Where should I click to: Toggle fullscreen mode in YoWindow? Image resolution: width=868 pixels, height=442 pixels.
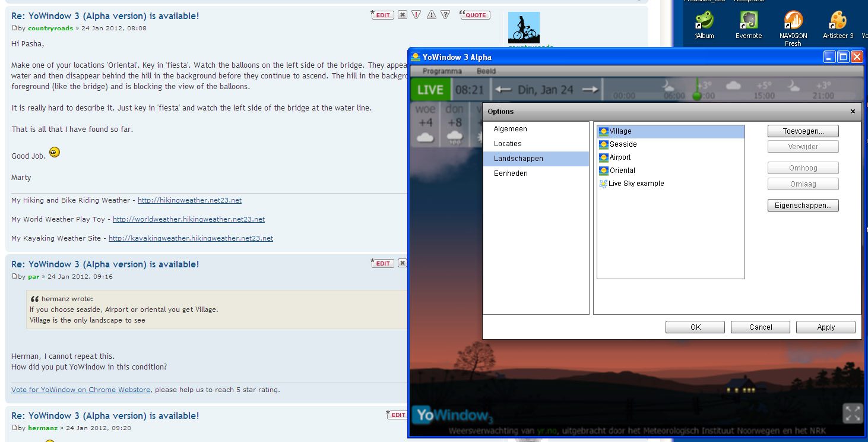[852, 413]
